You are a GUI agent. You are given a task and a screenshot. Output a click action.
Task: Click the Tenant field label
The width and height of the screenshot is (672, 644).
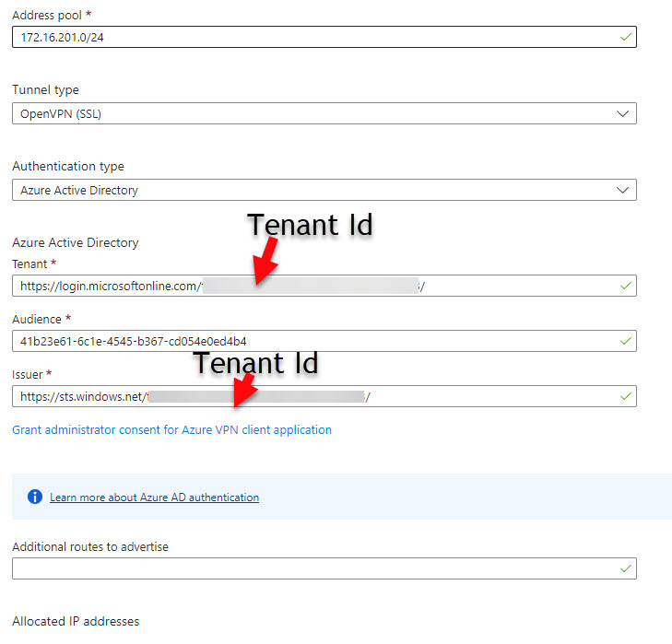click(x=29, y=263)
